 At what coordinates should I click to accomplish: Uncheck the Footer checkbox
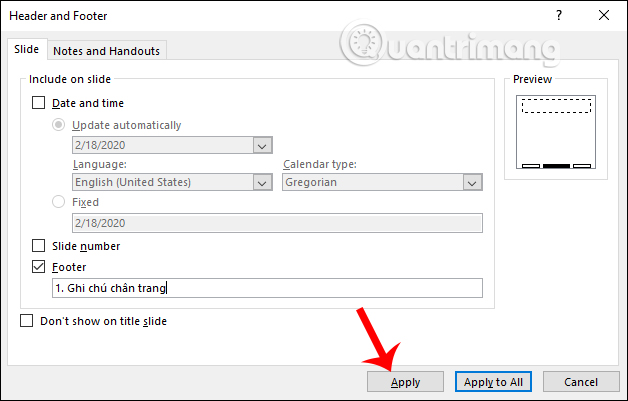(x=39, y=267)
